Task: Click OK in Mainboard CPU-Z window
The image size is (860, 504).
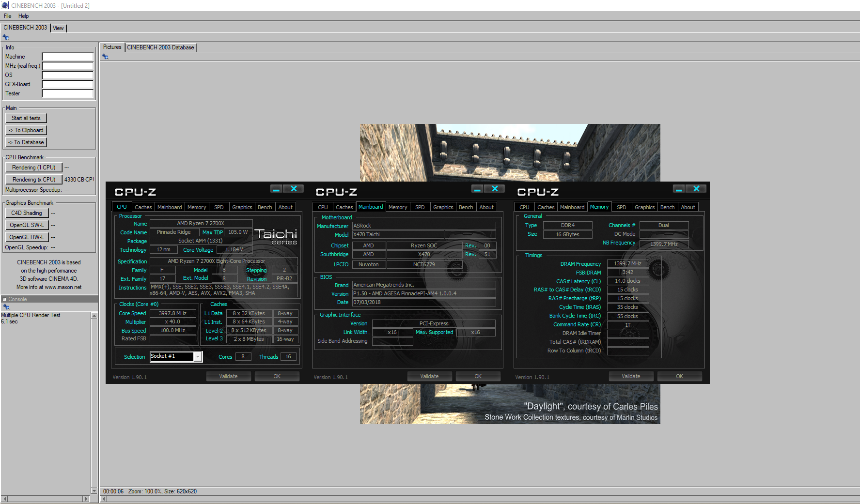Action: click(478, 376)
